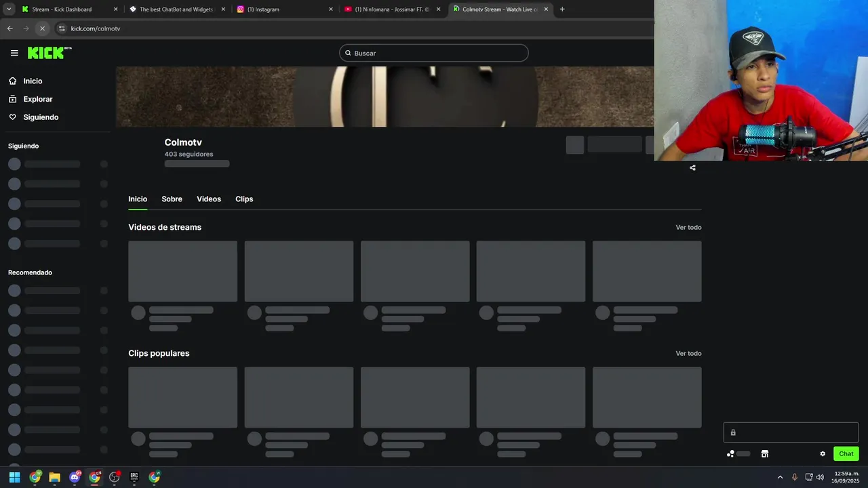
Task: Open the tab search dropdown arrow
Action: [8, 9]
